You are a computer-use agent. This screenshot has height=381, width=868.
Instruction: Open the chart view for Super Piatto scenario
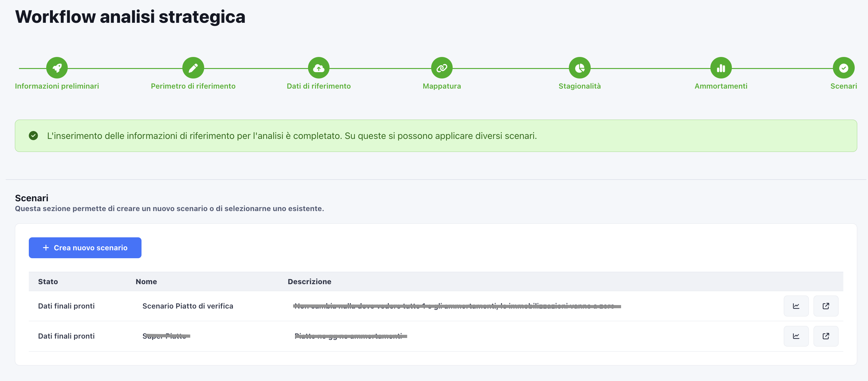pyautogui.click(x=796, y=336)
